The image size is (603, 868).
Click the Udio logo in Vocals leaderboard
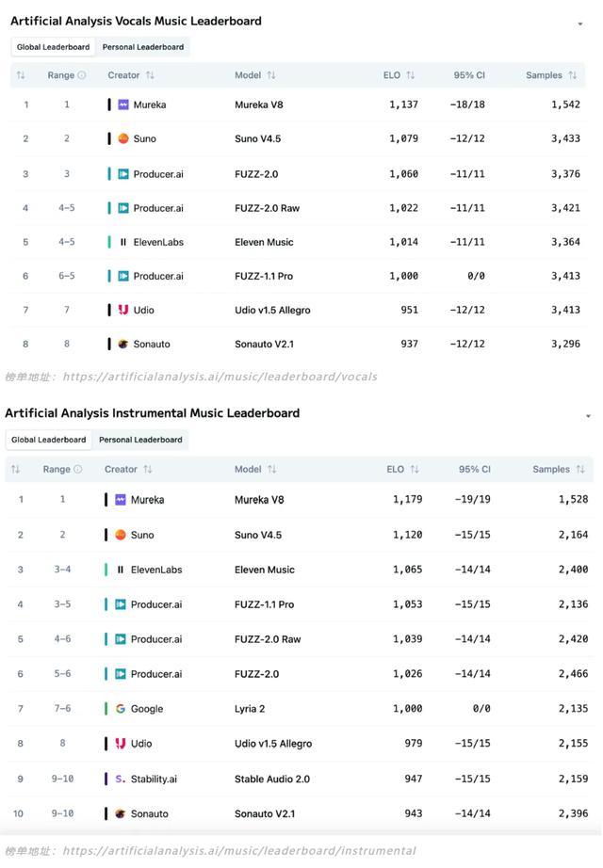coord(123,310)
